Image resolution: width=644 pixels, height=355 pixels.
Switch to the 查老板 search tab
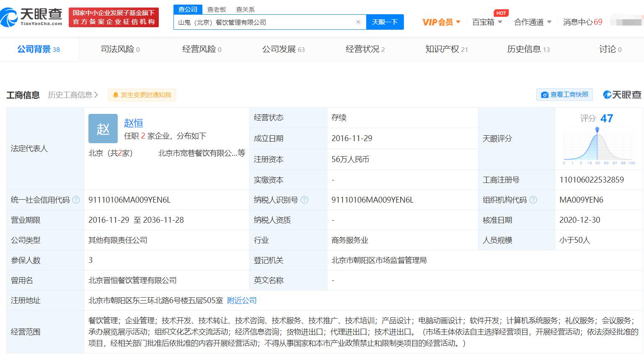pos(217,9)
